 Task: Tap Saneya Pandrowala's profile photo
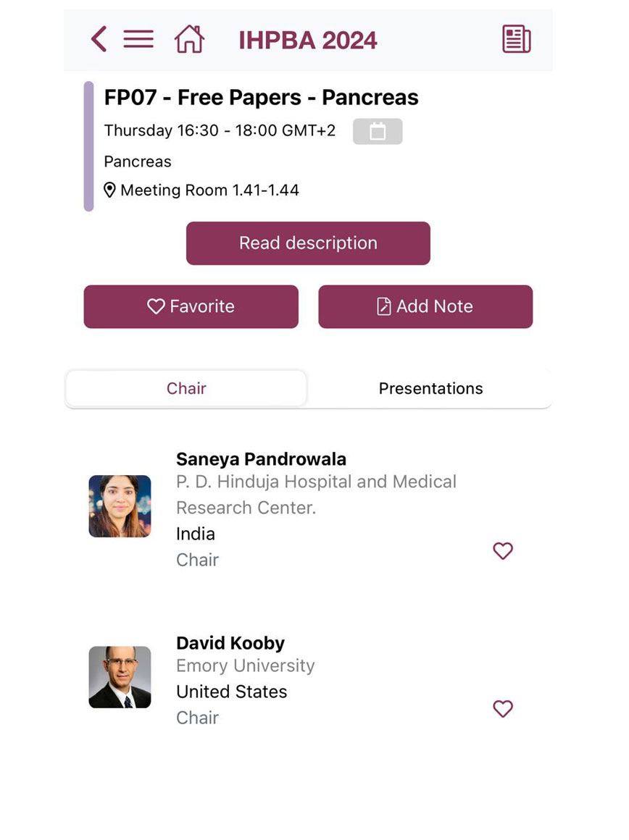[x=120, y=506]
